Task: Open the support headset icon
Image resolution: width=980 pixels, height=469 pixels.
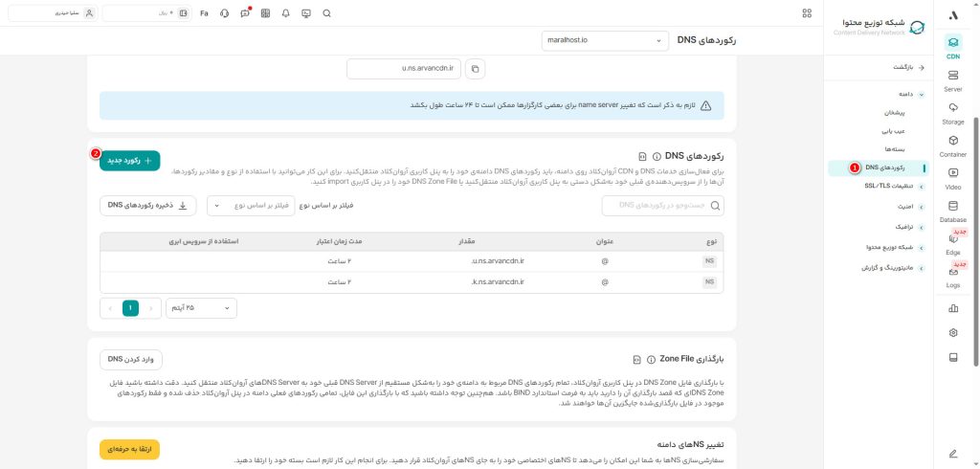Action: tap(225, 13)
